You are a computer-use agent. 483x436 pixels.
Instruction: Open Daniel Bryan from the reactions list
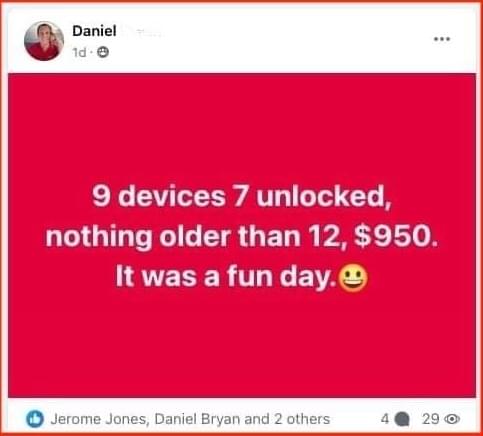pyautogui.click(x=197, y=419)
